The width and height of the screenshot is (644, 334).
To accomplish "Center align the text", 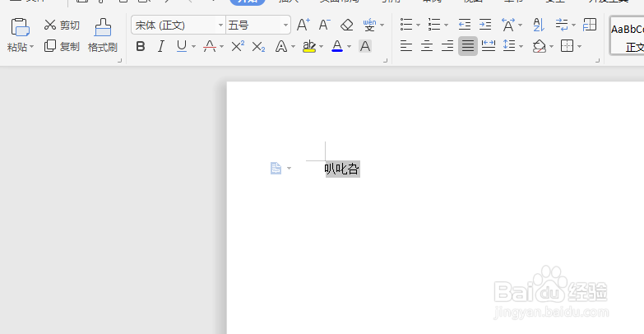I will pos(427,46).
